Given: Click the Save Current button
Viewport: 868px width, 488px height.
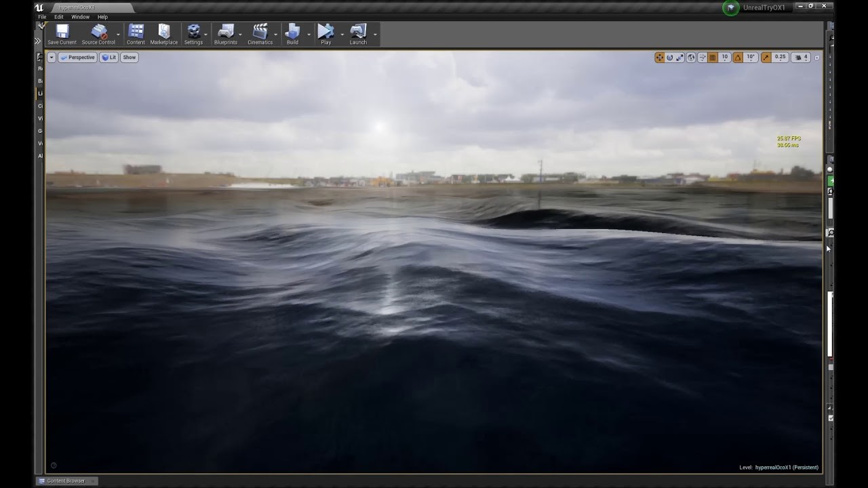Looking at the screenshot, I should pyautogui.click(x=61, y=33).
